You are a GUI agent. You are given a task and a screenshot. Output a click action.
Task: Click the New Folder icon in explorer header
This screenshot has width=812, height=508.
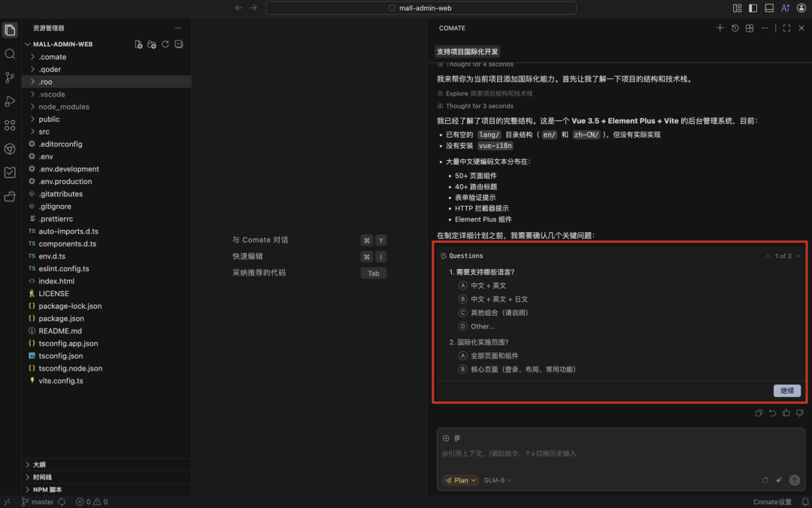[x=152, y=44]
